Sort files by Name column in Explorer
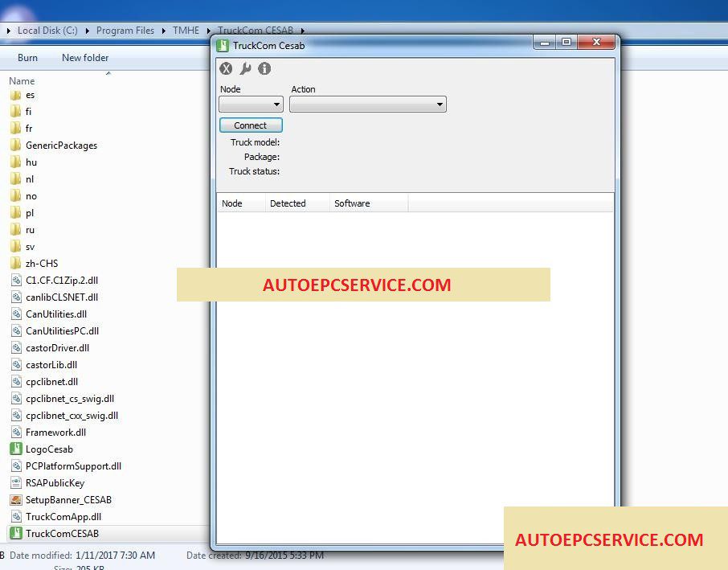Screen dimensions: 728x570 pyautogui.click(x=22, y=81)
